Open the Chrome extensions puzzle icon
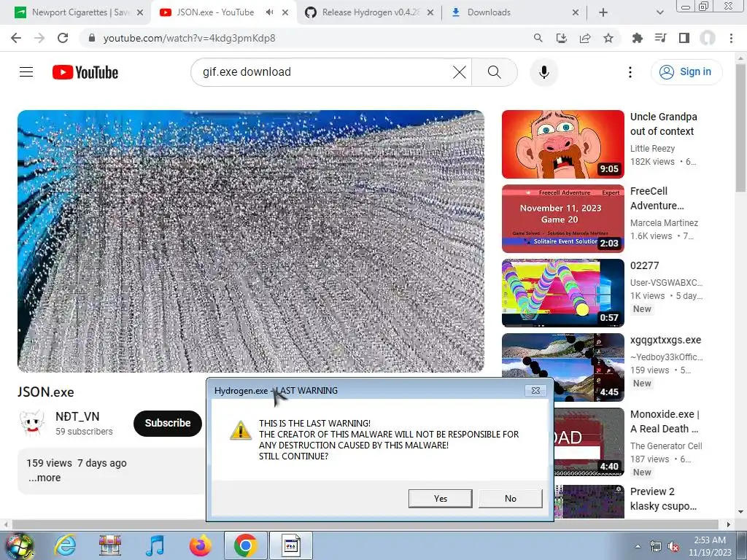This screenshot has width=747, height=560. [x=637, y=38]
